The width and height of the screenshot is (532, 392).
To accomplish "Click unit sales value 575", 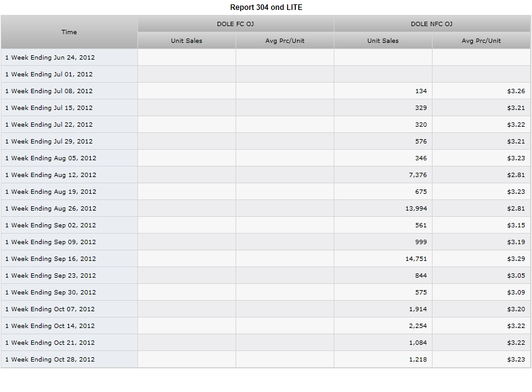I will [421, 293].
